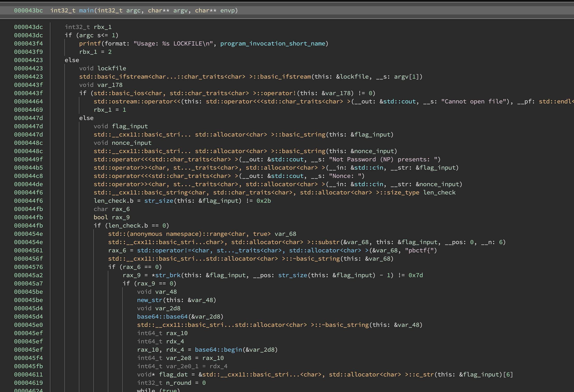Select the "Cannot open file" string literal
The image size is (574, 392).
(473, 101)
